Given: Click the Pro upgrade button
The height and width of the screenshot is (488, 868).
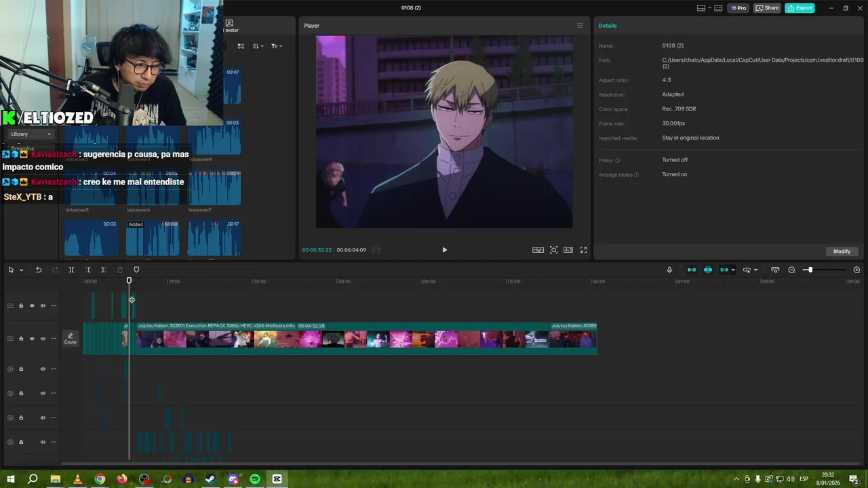Looking at the screenshot, I should 738,8.
